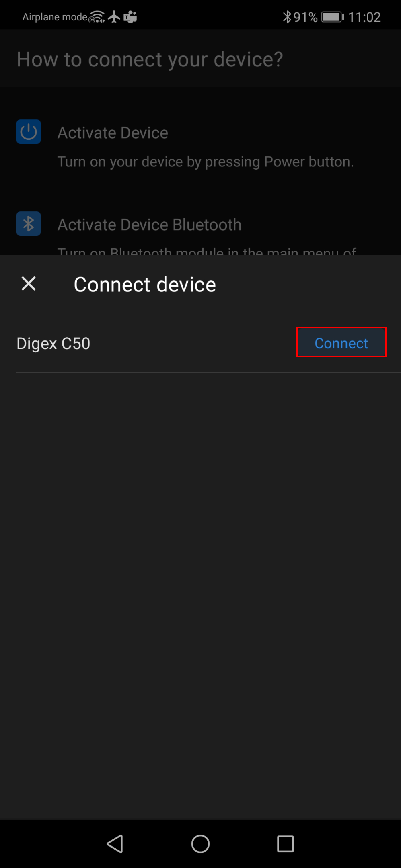
Task: Open recent apps with the square button
Action: point(285,843)
